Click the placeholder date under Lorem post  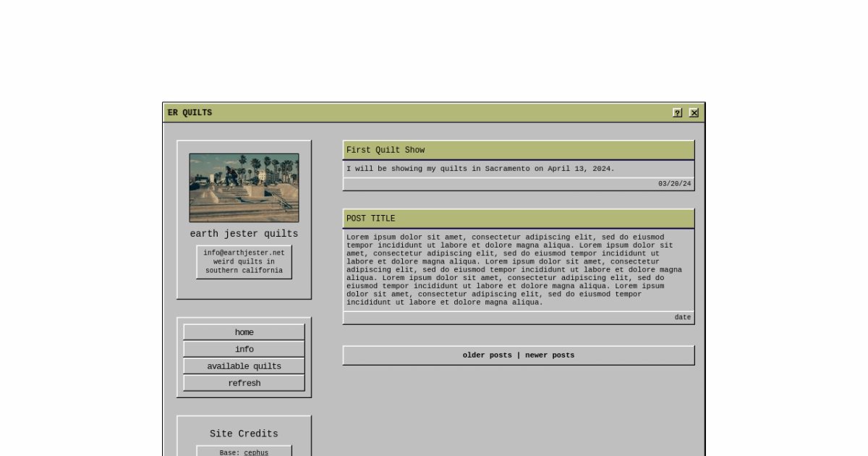682,317
